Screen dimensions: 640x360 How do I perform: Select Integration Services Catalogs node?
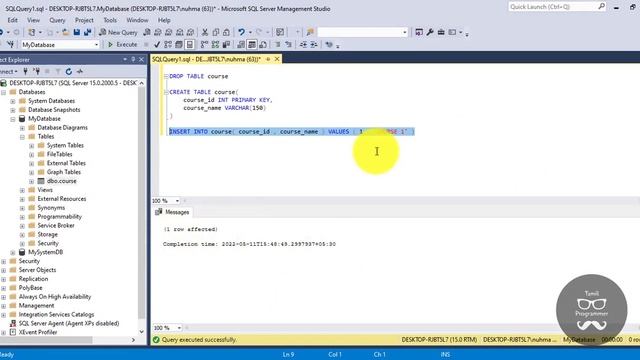tap(56, 314)
